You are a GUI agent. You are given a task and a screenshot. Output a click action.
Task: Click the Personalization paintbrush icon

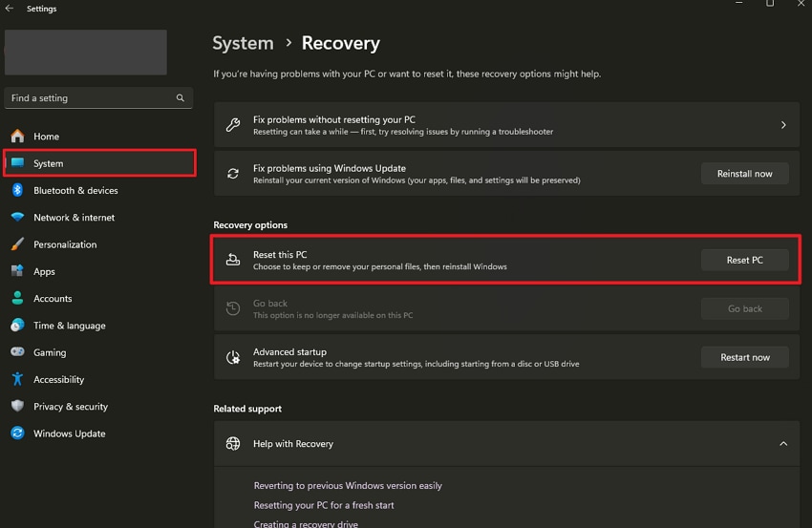point(17,243)
